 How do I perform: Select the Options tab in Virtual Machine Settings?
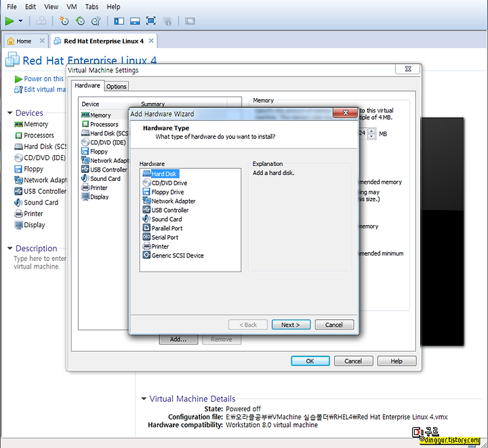point(116,87)
